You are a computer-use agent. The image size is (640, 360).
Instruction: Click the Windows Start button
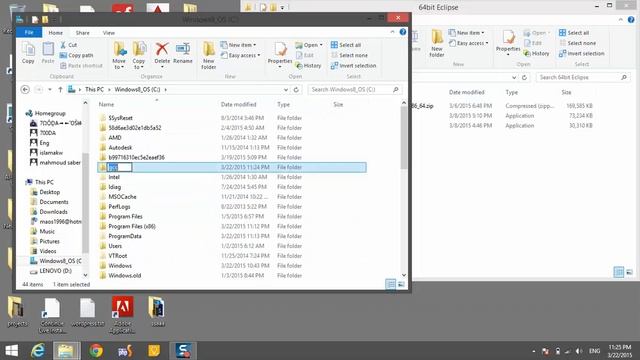point(11,351)
